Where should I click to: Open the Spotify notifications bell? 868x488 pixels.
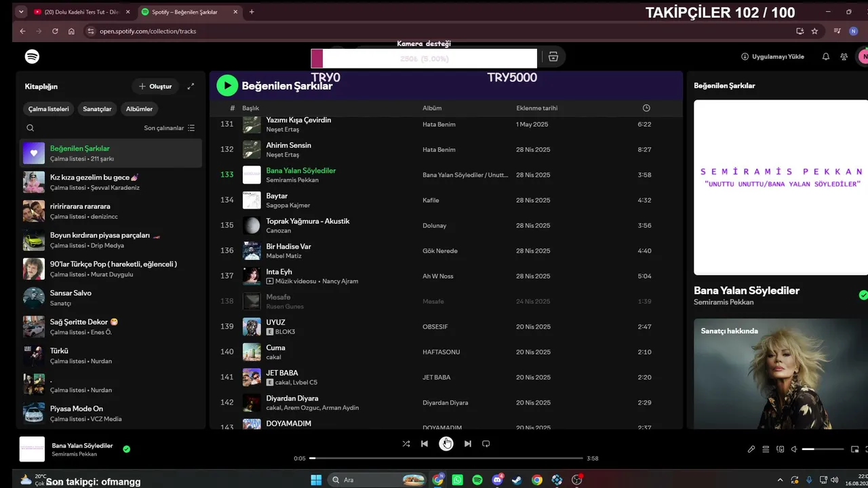coord(825,57)
